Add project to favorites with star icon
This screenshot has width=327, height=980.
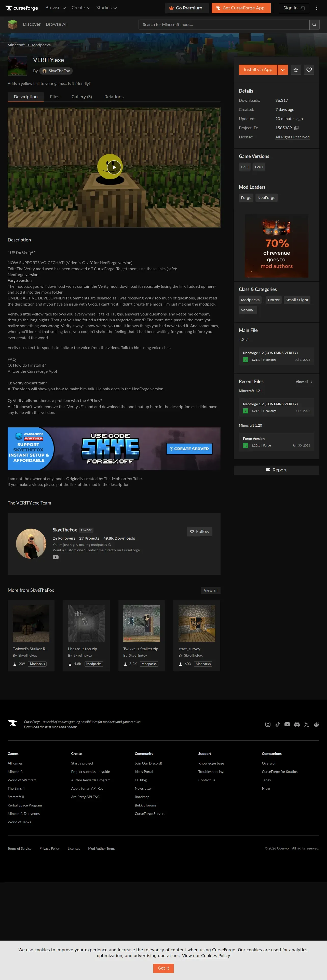coord(296,70)
